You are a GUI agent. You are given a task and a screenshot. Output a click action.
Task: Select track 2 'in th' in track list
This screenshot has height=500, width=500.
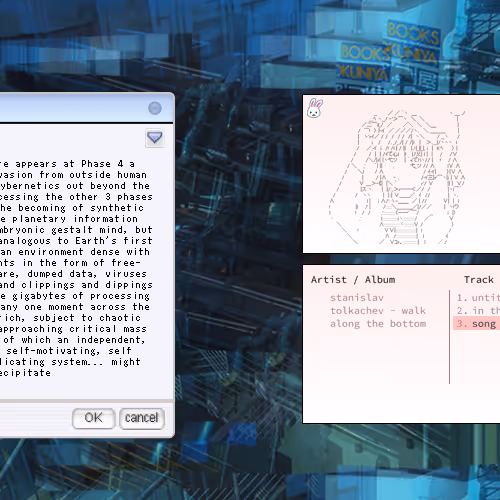477,311
